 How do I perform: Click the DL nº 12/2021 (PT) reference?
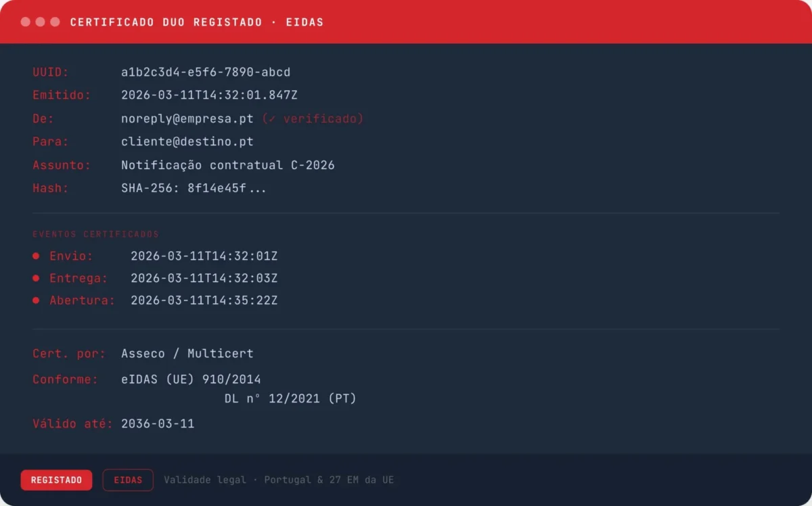point(290,399)
